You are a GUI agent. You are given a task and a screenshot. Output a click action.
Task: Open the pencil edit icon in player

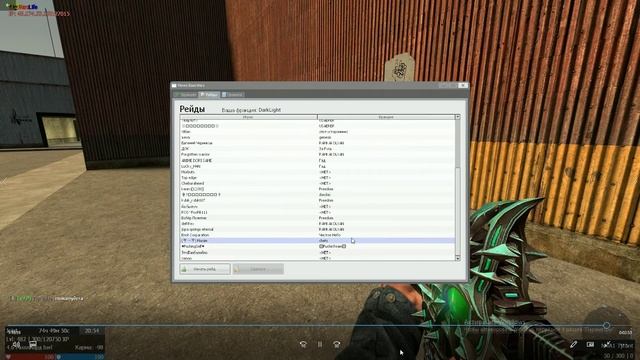coord(573,344)
